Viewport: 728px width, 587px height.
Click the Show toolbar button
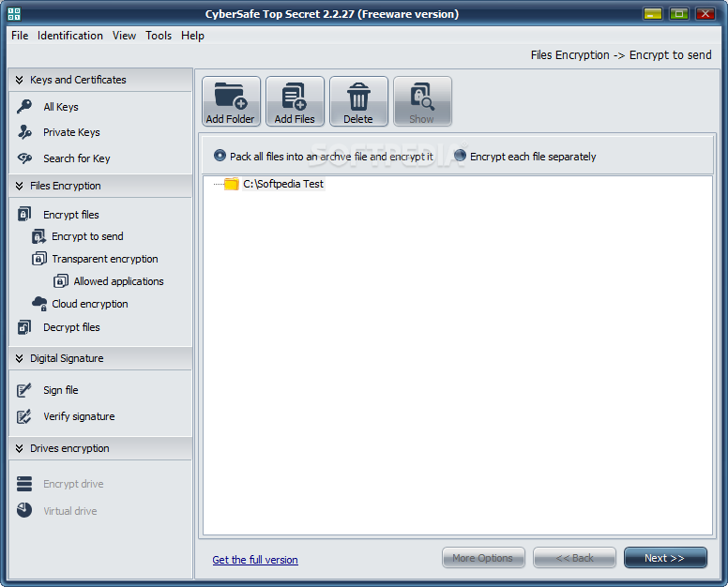[x=422, y=101]
